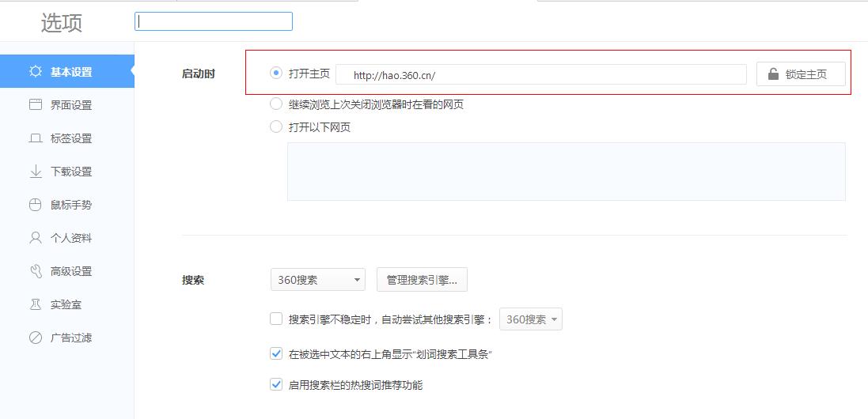
Task: Click the 管理搜索引擎... button
Action: tap(422, 280)
